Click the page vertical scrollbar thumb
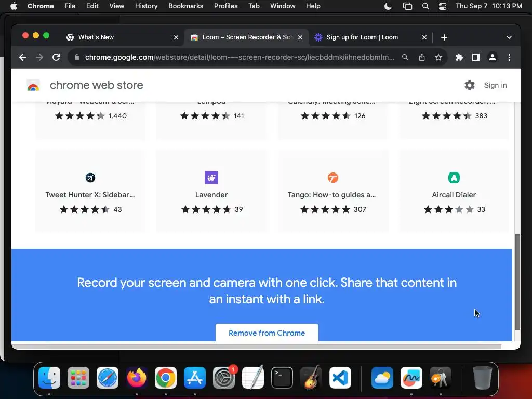The height and width of the screenshot is (399, 532). [x=517, y=282]
